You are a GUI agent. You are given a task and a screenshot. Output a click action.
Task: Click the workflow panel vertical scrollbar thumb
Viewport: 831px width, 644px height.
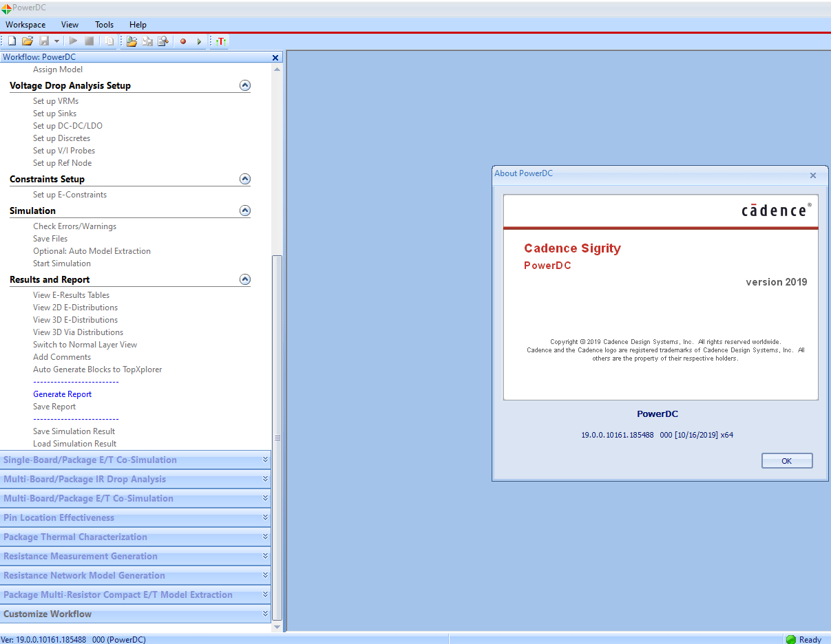pos(277,438)
